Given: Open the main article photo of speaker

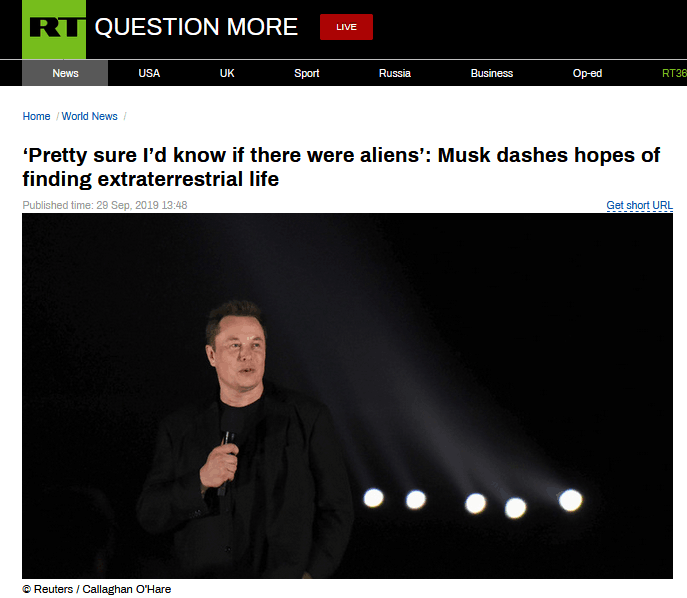Looking at the screenshot, I should (347, 396).
